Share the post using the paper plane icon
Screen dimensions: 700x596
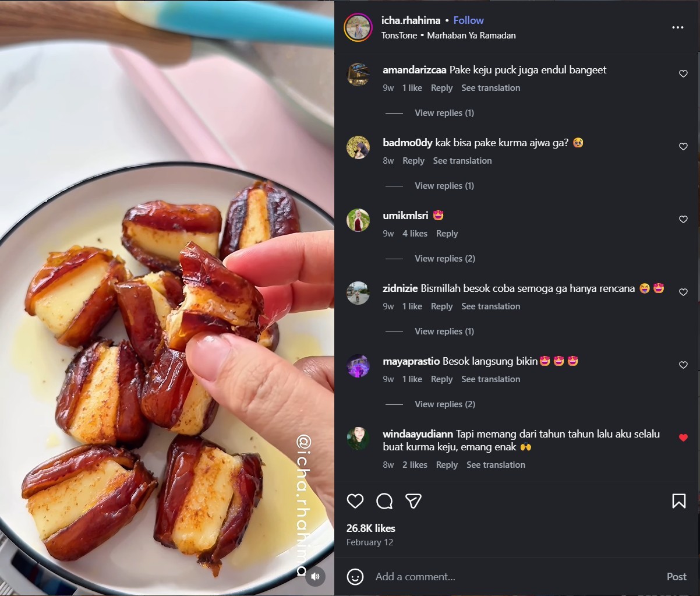413,501
